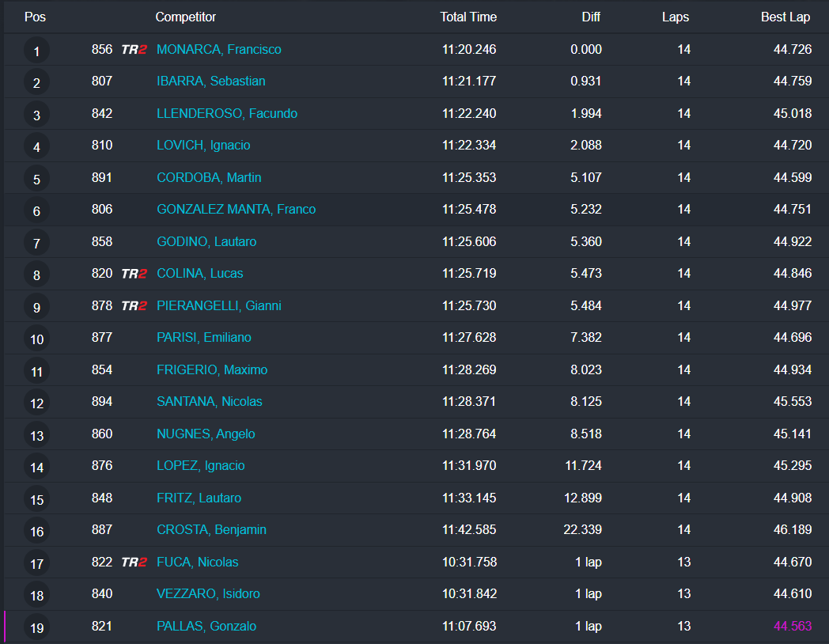Click the position 1 circle badge
This screenshot has width=829, height=644.
(36, 52)
